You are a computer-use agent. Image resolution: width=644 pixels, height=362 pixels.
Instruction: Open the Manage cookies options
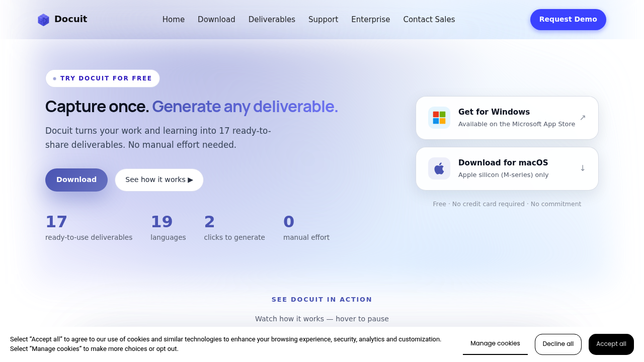click(495, 344)
